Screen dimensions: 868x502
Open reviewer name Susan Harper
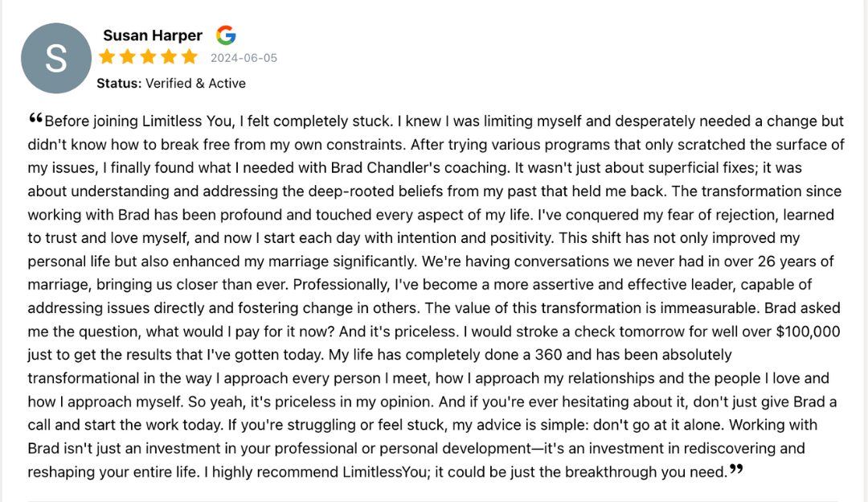click(153, 35)
